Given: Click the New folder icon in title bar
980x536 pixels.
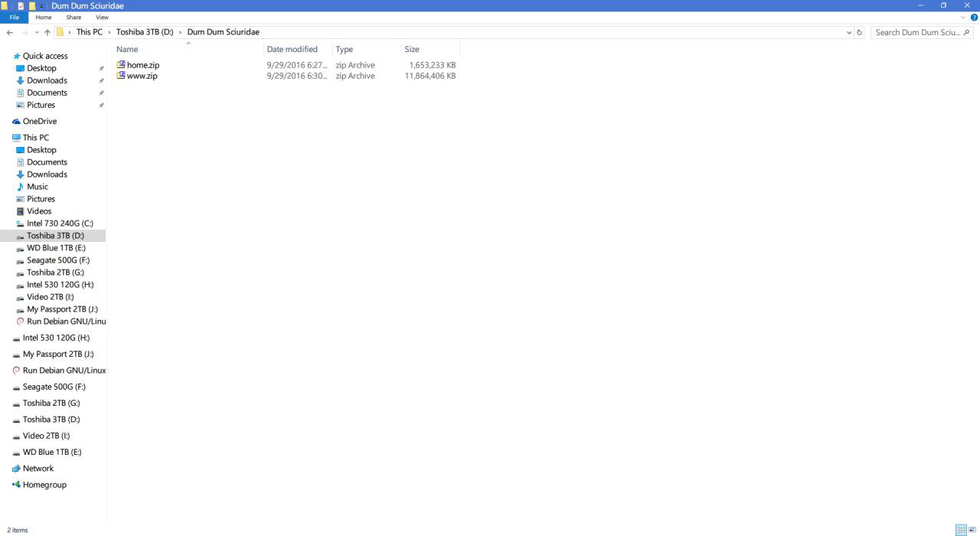Looking at the screenshot, I should 31,5.
